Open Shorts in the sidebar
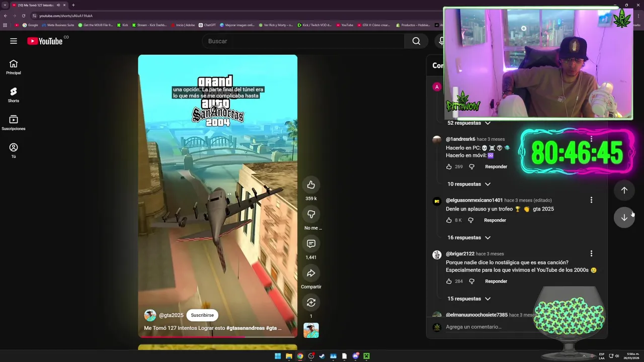 [x=14, y=95]
